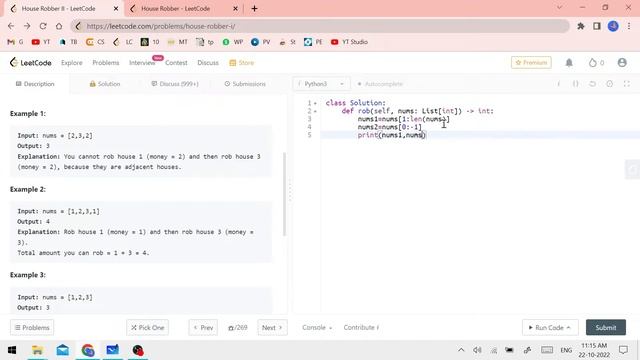Switch to the Submissions tab
Viewport: 640px width, 360px height.
245,84
